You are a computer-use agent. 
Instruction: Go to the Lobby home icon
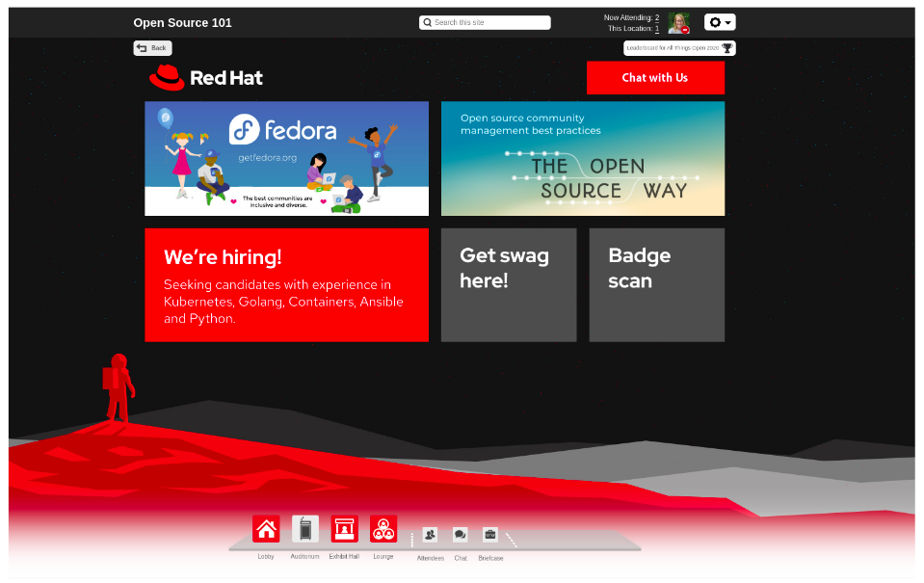click(x=266, y=529)
